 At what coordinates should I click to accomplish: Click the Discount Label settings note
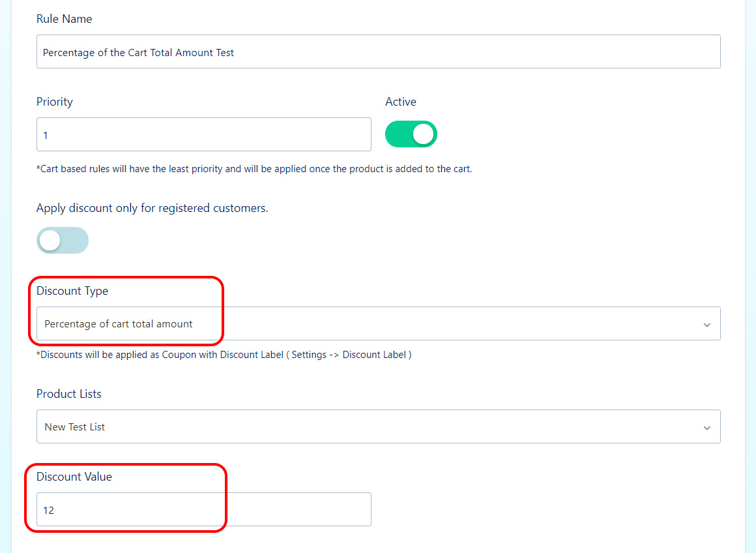pyautogui.click(x=224, y=355)
